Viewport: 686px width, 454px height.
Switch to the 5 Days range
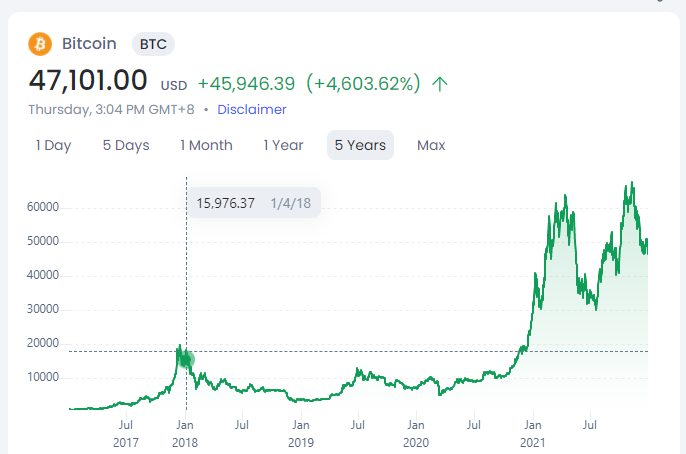pos(126,145)
